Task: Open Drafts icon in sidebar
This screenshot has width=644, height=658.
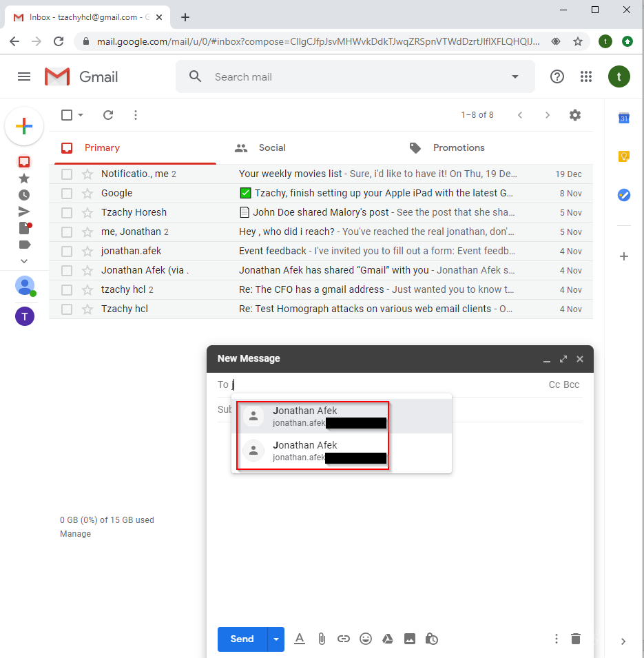Action: (25, 228)
